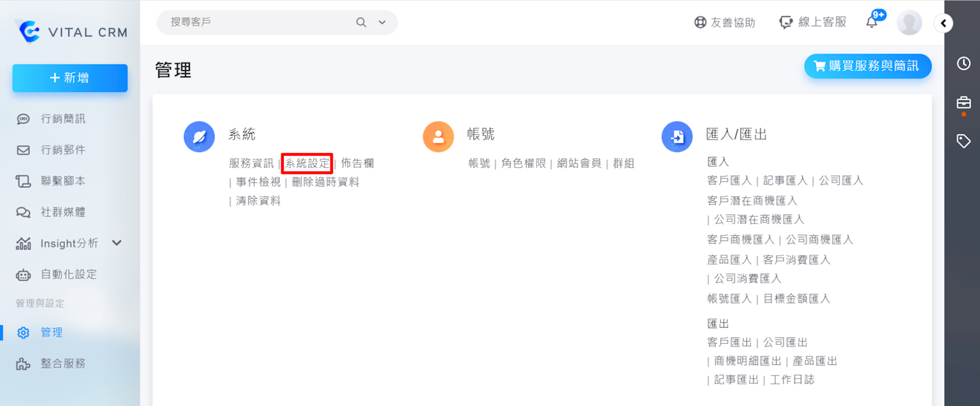Open the user avatar profile

909,23
